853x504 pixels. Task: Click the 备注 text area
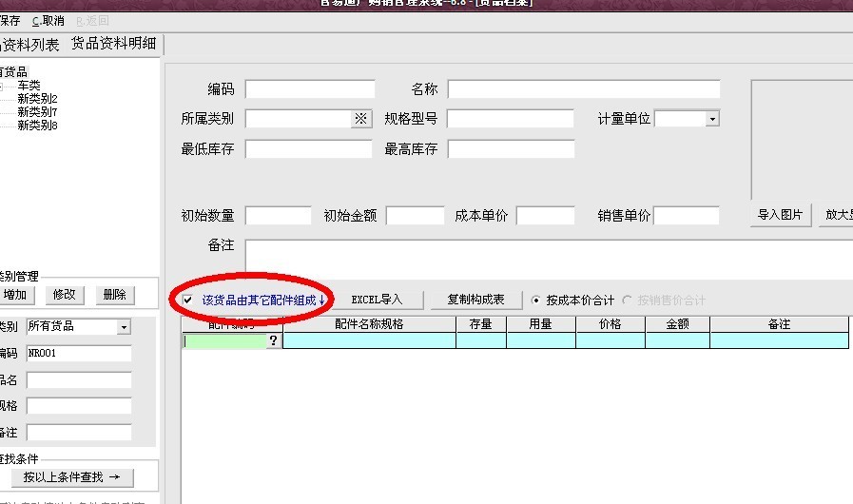[549, 259]
